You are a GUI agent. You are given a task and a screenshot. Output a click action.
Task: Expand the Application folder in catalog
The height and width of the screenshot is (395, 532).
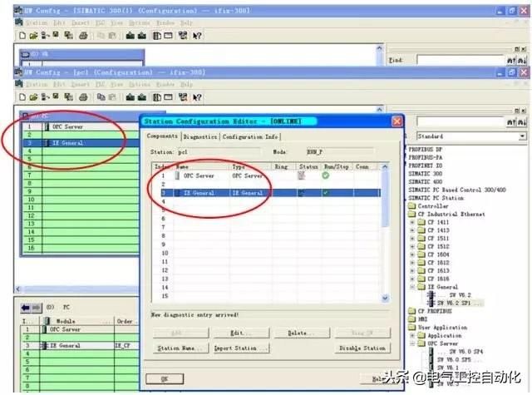[x=412, y=336]
